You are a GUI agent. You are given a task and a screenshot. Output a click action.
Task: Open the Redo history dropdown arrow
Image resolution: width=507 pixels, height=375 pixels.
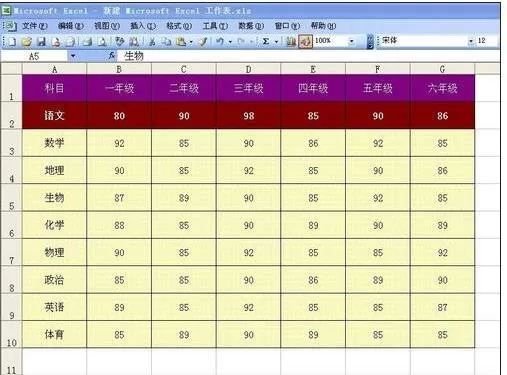coord(252,42)
